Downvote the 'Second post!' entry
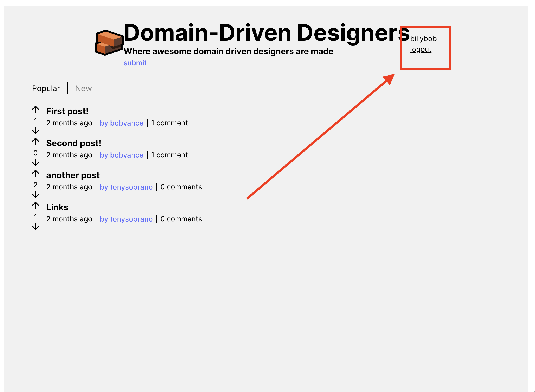Screen dimensions: 535x392 [36, 162]
